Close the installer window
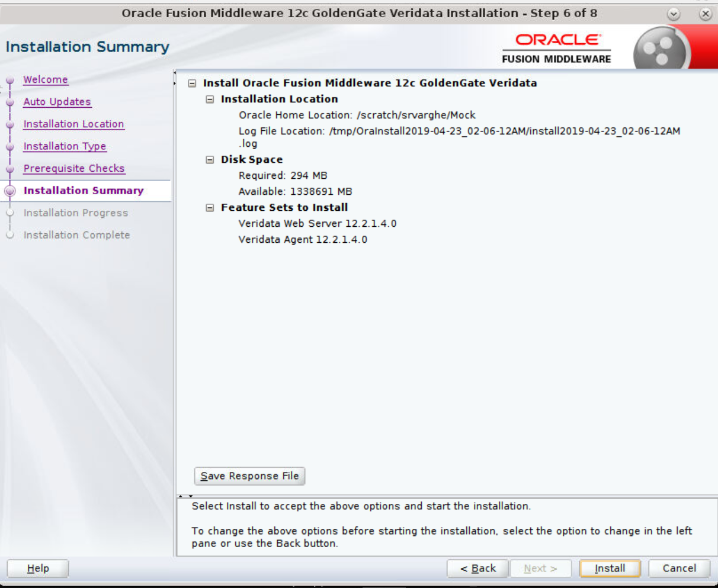The width and height of the screenshot is (718, 588). [x=705, y=14]
